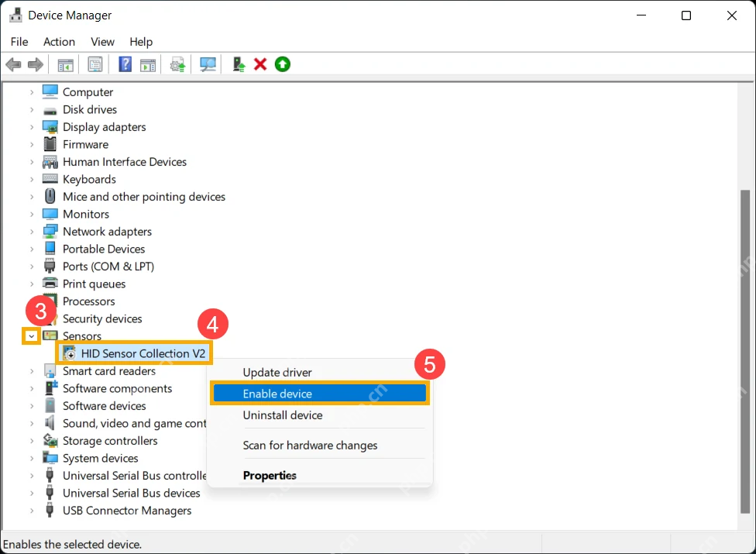
Task: Expand the Human Interface Devices node
Action: tap(32, 161)
